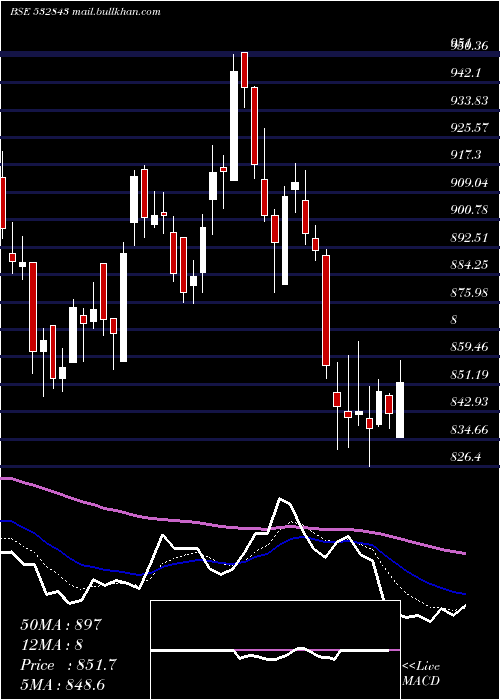Click the <<Live MACD label
Image resolution: width=500 pixels, height=700 pixels.
(421, 673)
